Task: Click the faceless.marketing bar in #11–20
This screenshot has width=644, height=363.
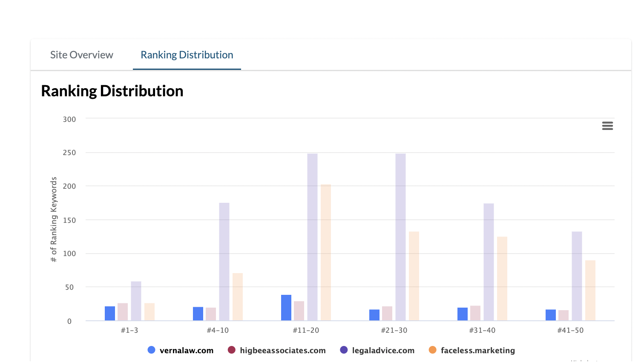Action: click(x=326, y=252)
